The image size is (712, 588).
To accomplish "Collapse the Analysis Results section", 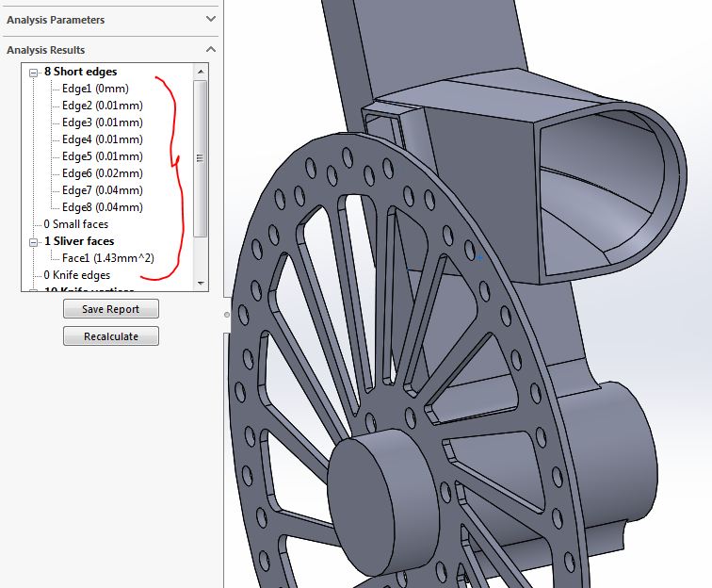I will [x=211, y=49].
